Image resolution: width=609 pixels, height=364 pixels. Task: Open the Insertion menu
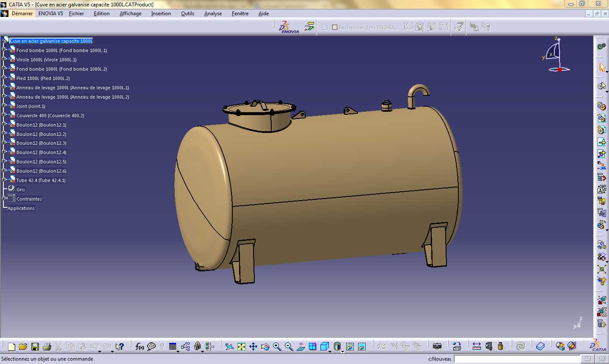(x=161, y=14)
